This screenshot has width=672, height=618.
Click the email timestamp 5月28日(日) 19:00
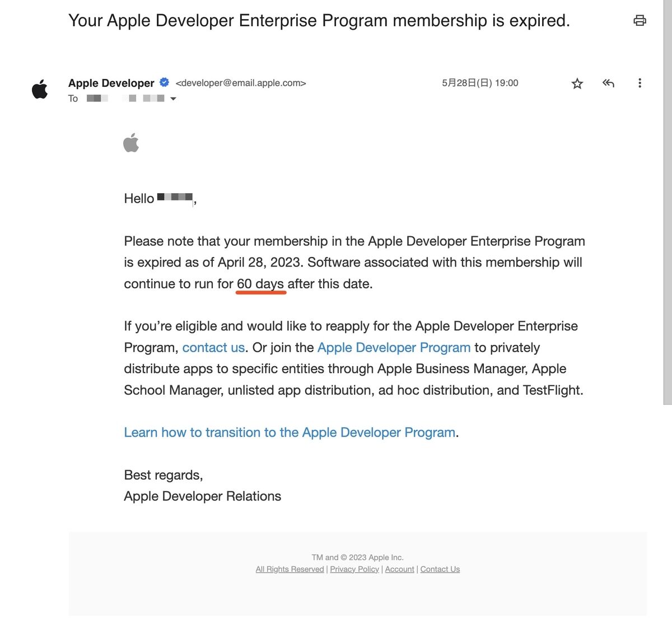480,83
